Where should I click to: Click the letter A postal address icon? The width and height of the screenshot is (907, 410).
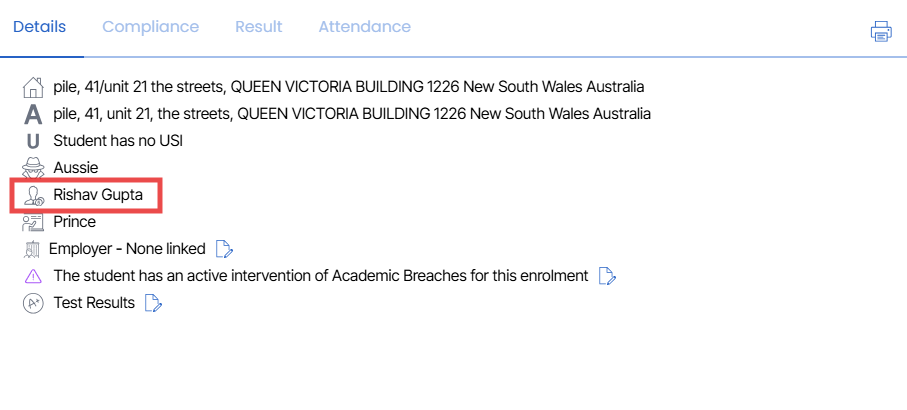pos(33,114)
